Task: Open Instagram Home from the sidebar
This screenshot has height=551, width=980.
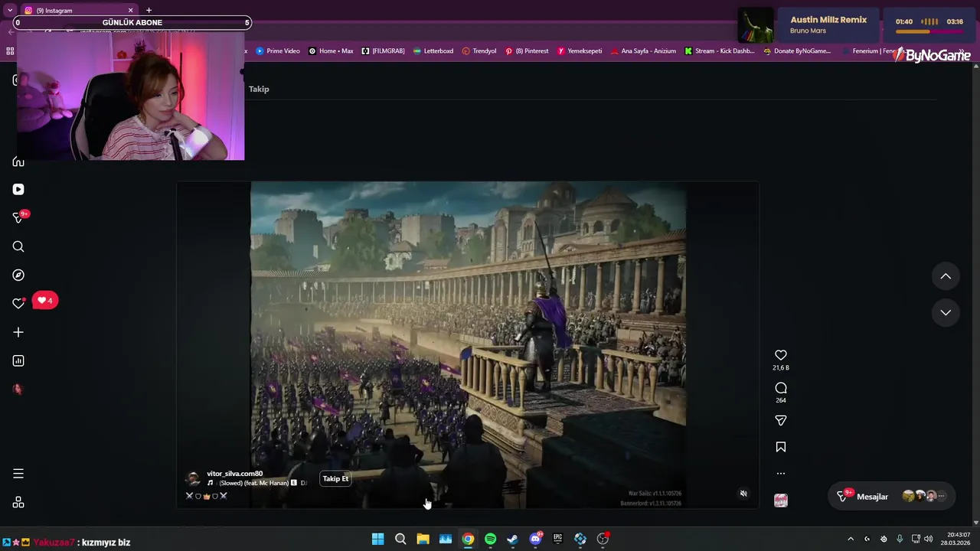Action: (18, 161)
